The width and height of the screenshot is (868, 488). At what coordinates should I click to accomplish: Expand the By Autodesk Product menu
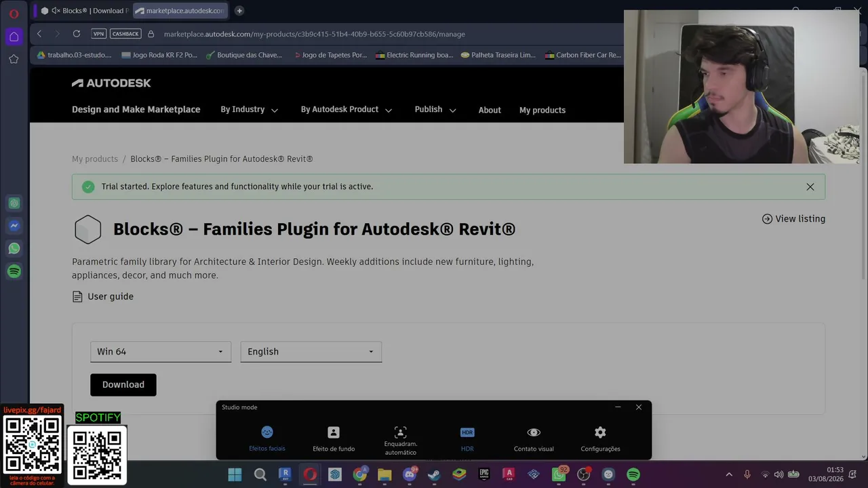click(x=347, y=110)
